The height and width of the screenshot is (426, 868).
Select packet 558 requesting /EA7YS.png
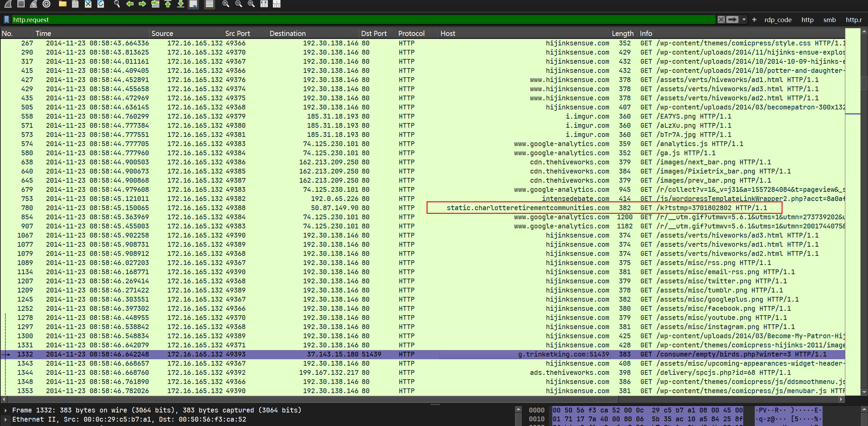[x=422, y=116]
